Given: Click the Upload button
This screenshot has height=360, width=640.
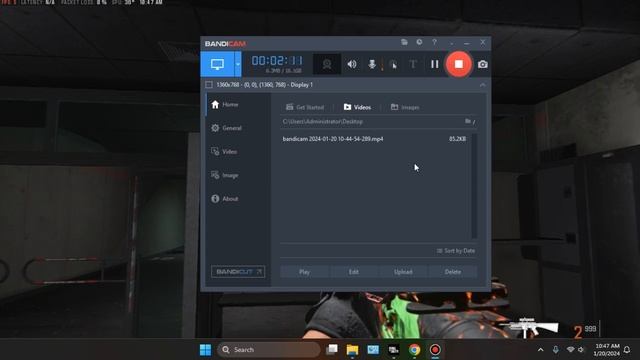Looking at the screenshot, I should [x=403, y=272].
